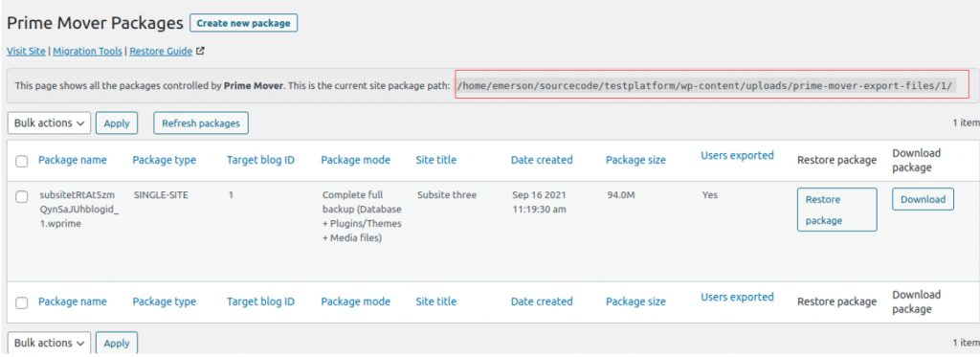Tick the select-all checkbox in the table header
This screenshot has width=980, height=357.
point(22,162)
